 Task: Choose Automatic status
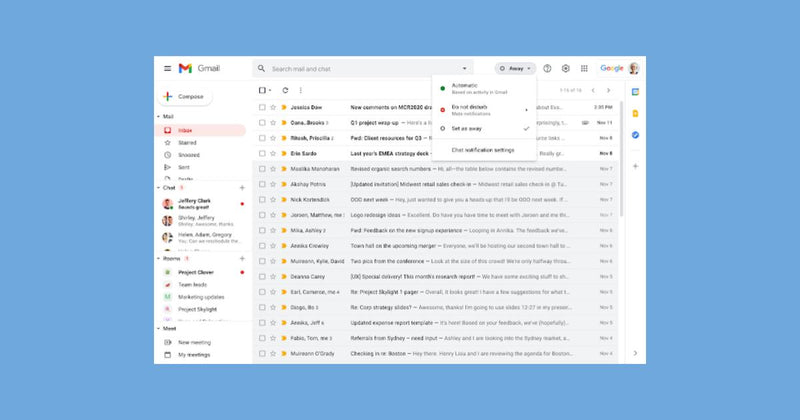point(484,88)
